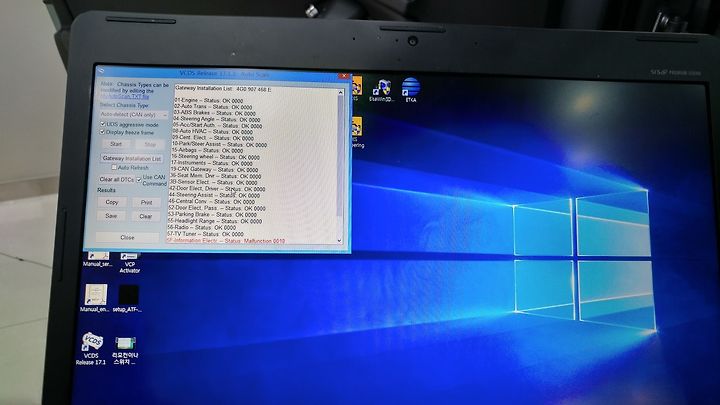Select the "52-Door Elect, Pass." status line
This screenshot has width=720, height=405.
point(216,208)
